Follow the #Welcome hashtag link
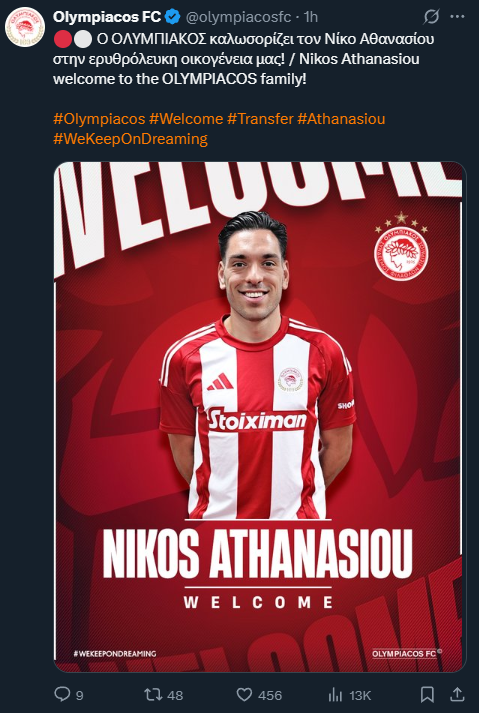This screenshot has width=479, height=713. click(186, 119)
